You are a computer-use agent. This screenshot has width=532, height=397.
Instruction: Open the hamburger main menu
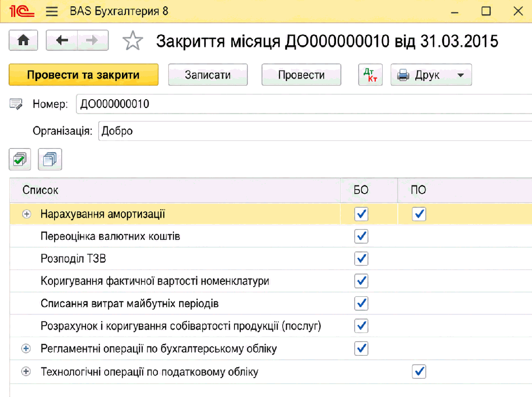[52, 11]
